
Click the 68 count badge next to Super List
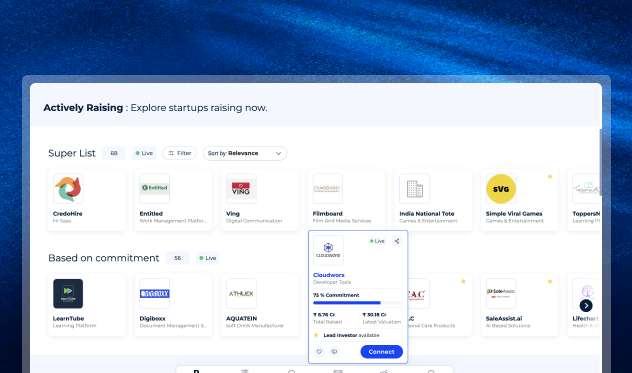pyautogui.click(x=114, y=153)
